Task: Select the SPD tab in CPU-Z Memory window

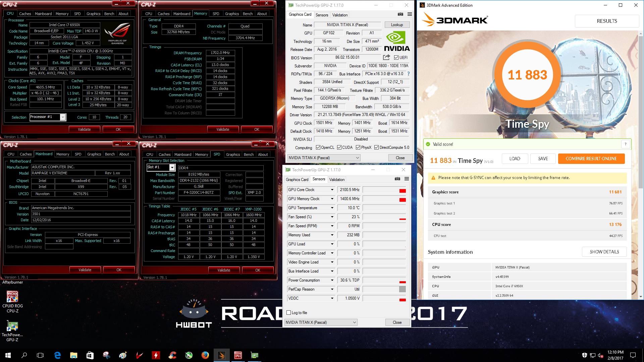Action: tap(216, 14)
